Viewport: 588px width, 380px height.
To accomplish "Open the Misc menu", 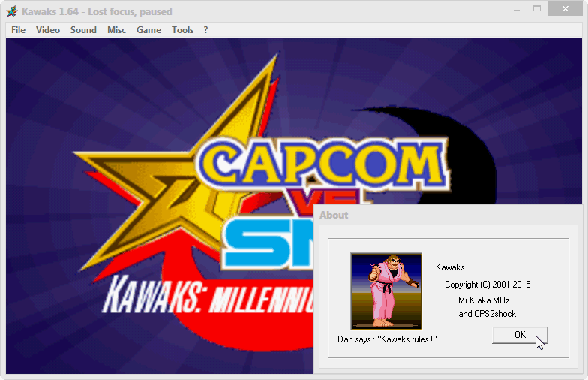I will click(x=116, y=30).
